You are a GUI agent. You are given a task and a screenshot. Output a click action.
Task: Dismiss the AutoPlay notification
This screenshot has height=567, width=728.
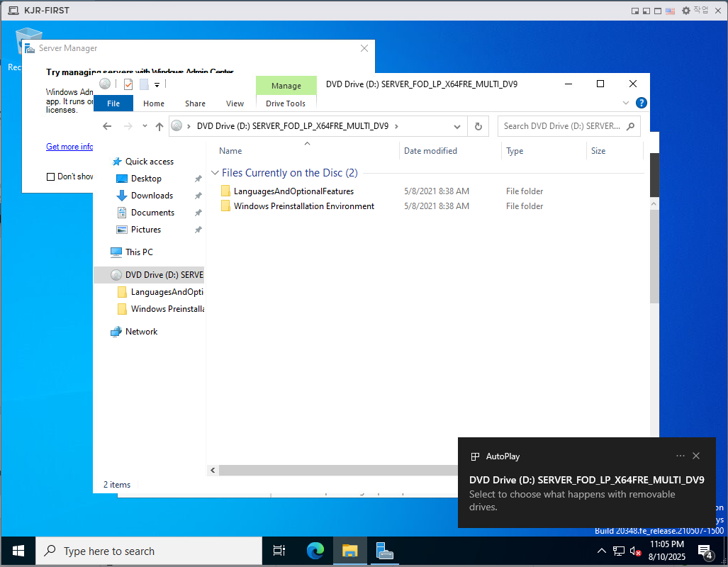click(696, 456)
